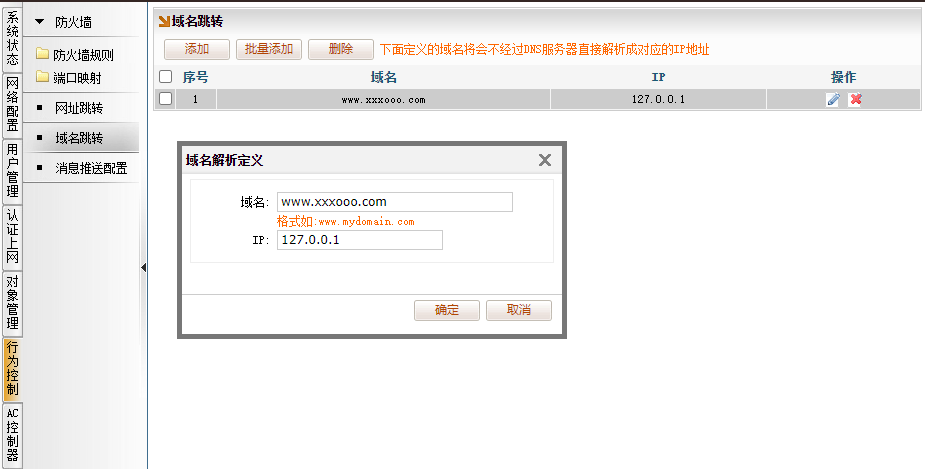Open the 防火墙规则 folder item
Image resolution: width=925 pixels, height=469 pixels.
pos(83,55)
